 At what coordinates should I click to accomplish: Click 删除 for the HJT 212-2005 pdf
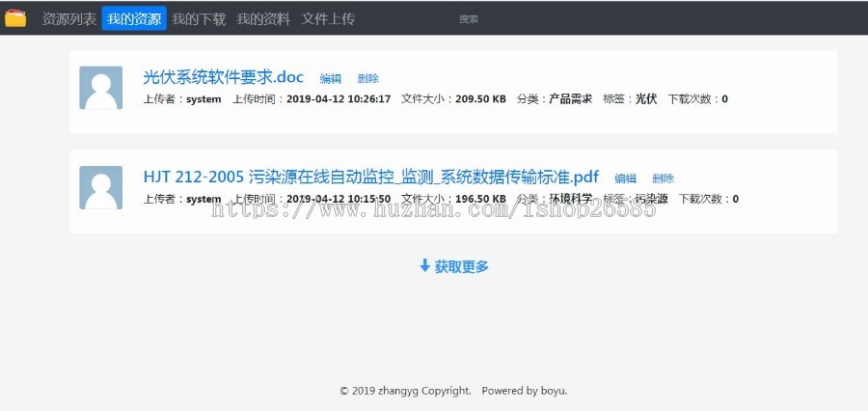(x=664, y=178)
